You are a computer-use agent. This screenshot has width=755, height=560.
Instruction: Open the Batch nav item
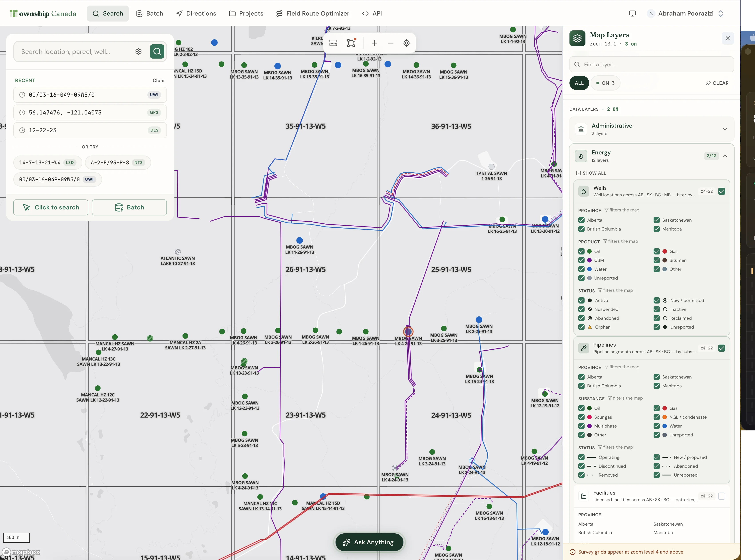[x=150, y=14]
